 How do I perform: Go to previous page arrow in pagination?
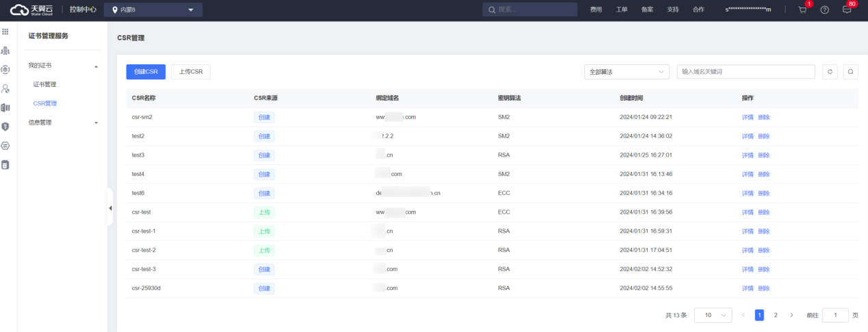pos(744,315)
